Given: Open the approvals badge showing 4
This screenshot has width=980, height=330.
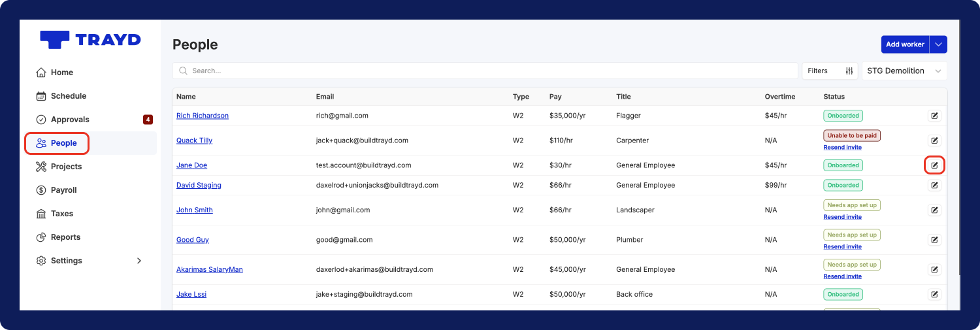Looking at the screenshot, I should coord(148,120).
